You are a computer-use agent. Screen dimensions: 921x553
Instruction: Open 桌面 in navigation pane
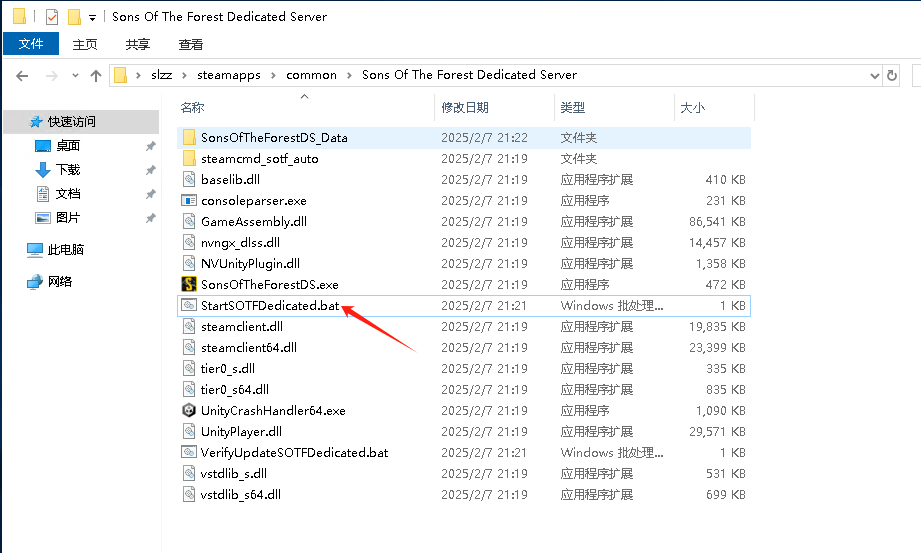tap(68, 146)
